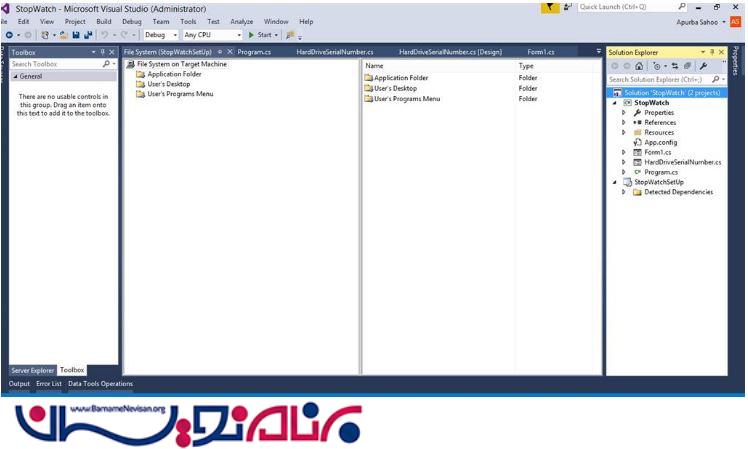Open the Apurba Sahoo account dropdown
Image resolution: width=748 pixels, height=449 pixels.
pos(724,22)
